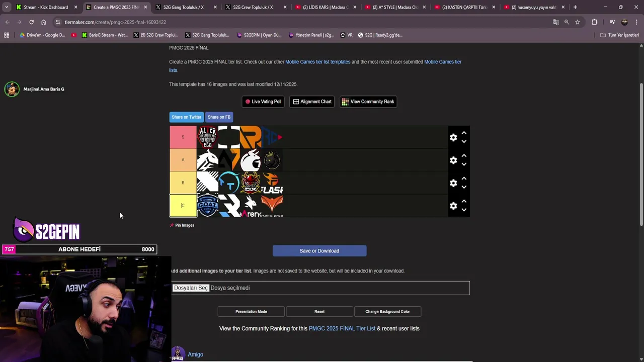The image size is (644, 362).
Task: Click the Reset button
Action: pos(319,312)
